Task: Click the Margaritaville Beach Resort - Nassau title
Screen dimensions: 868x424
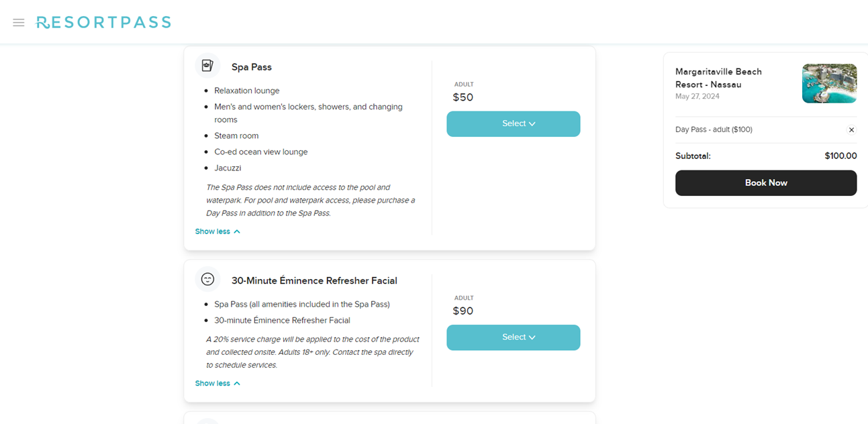Action: [718, 78]
